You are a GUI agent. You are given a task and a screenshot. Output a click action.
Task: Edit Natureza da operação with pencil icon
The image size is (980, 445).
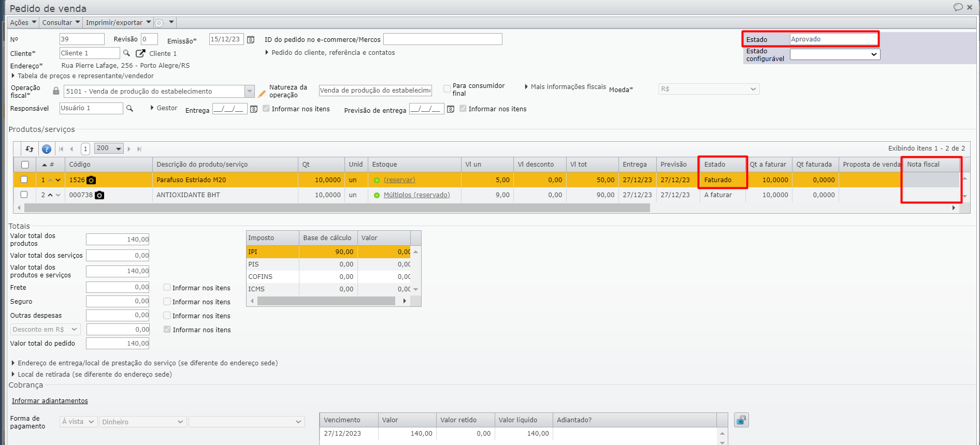click(x=262, y=93)
